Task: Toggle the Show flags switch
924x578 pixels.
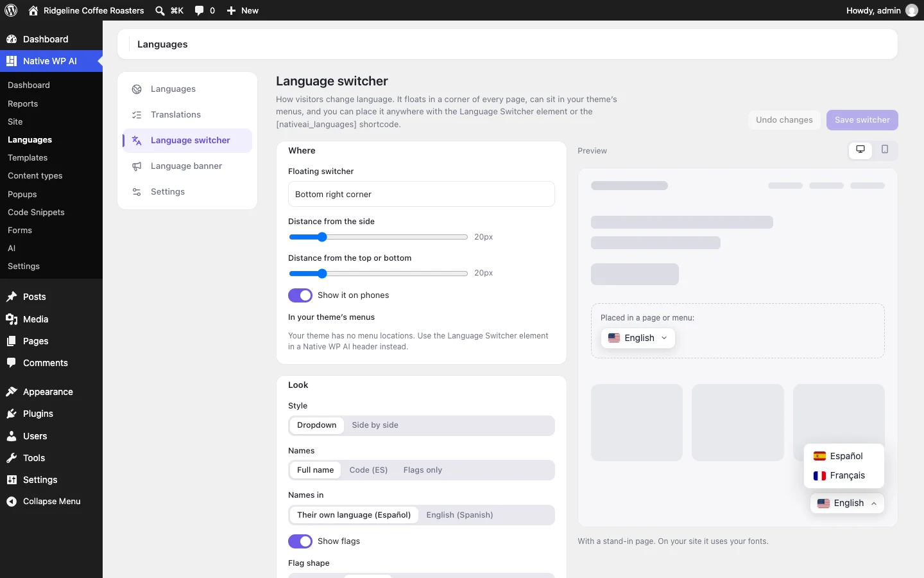Action: tap(300, 541)
